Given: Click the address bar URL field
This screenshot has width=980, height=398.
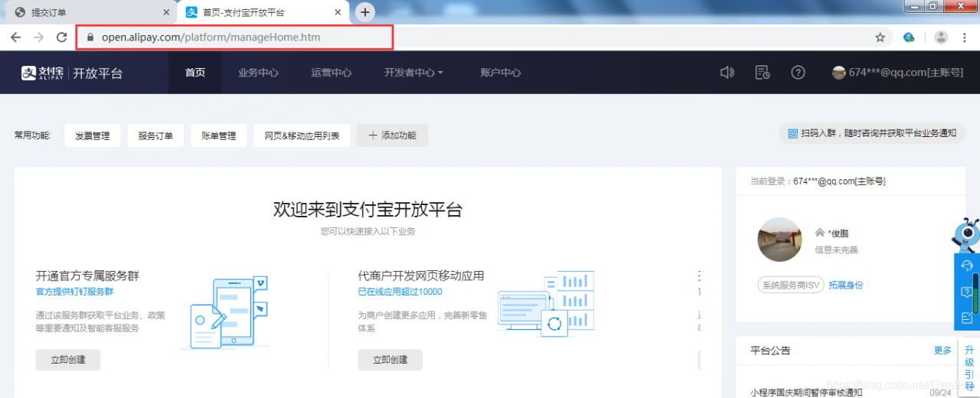Looking at the screenshot, I should (475, 37).
